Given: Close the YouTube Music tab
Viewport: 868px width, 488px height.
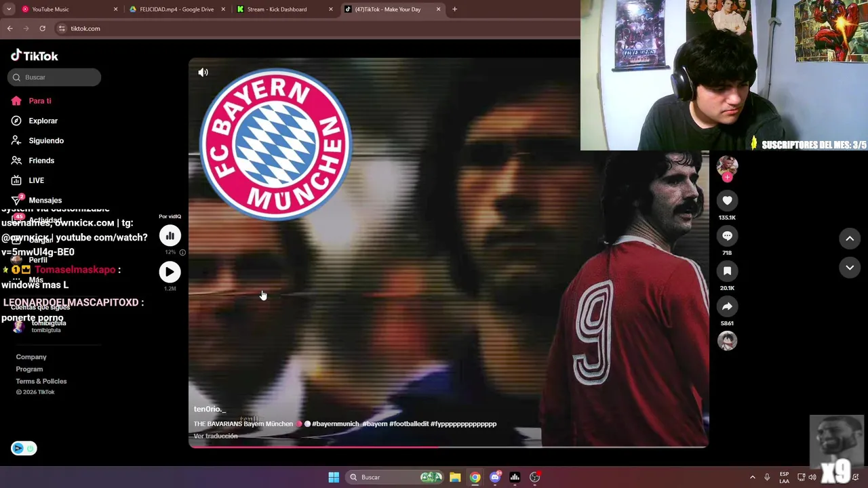Looking at the screenshot, I should [115, 9].
